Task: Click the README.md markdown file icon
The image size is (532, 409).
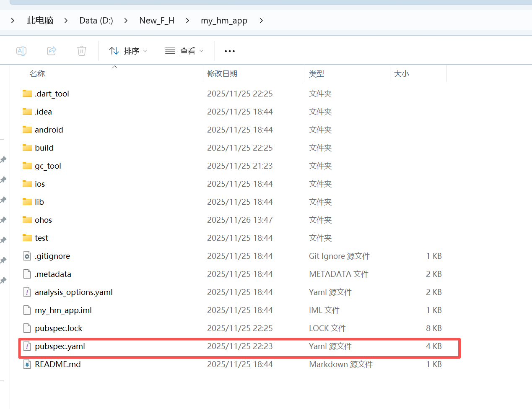Action: (26, 364)
